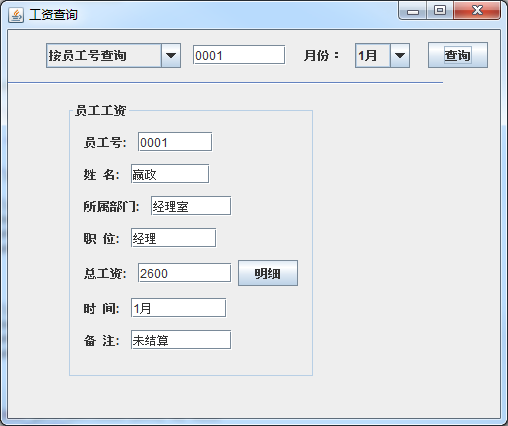
Task: Minimize the 工资查询 window
Action: coord(413,11)
